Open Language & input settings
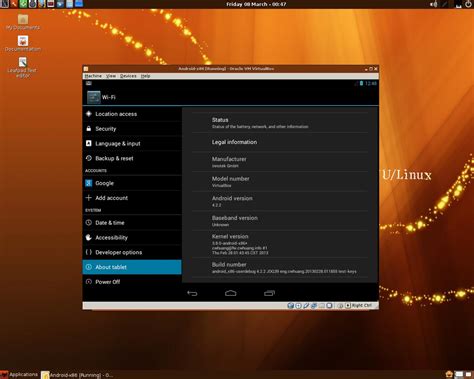474x379 pixels. click(x=132, y=143)
